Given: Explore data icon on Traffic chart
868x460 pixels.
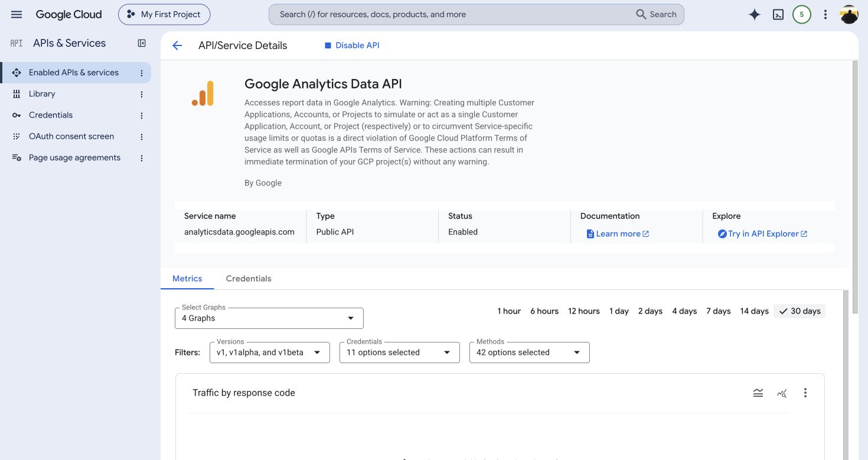Looking at the screenshot, I should [782, 393].
